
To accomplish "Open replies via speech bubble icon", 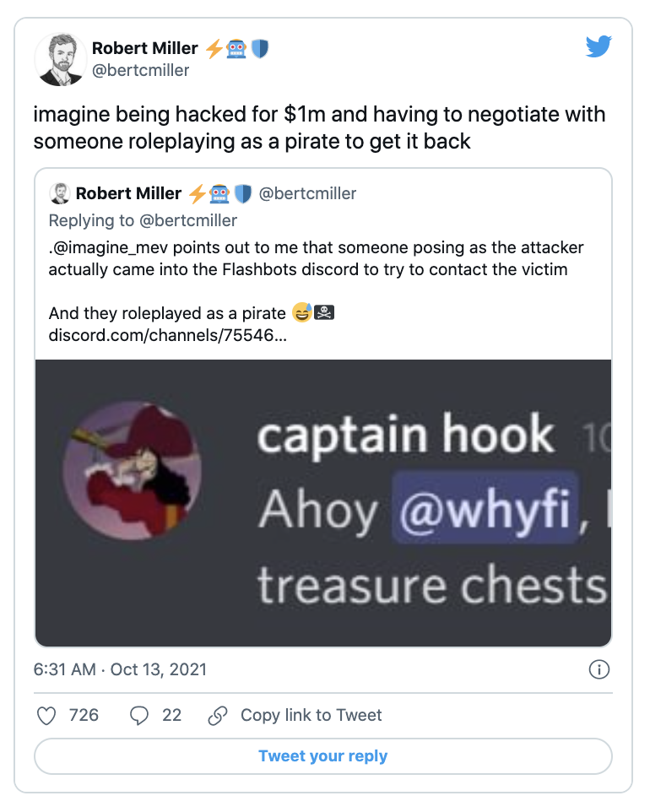I will click(139, 715).
